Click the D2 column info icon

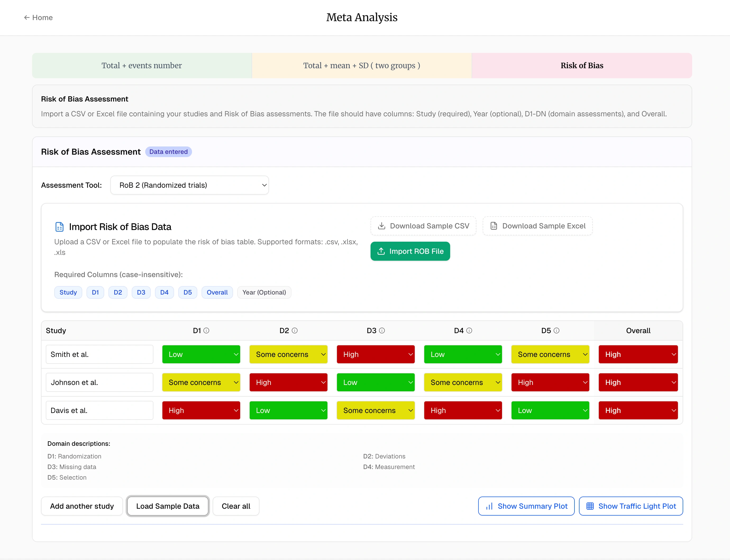pyautogui.click(x=294, y=331)
